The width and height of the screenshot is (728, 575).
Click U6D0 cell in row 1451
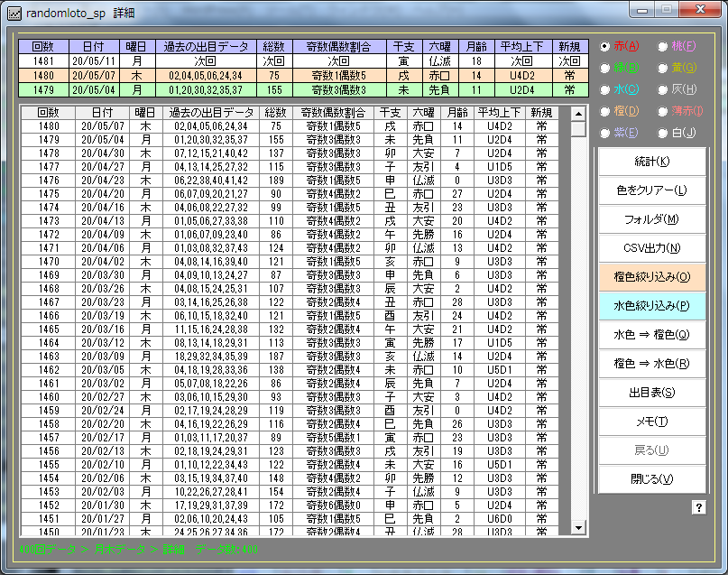(500, 519)
